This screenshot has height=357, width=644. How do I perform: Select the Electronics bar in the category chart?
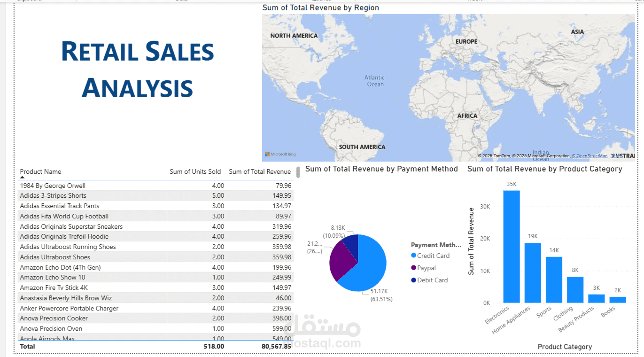[512, 247]
